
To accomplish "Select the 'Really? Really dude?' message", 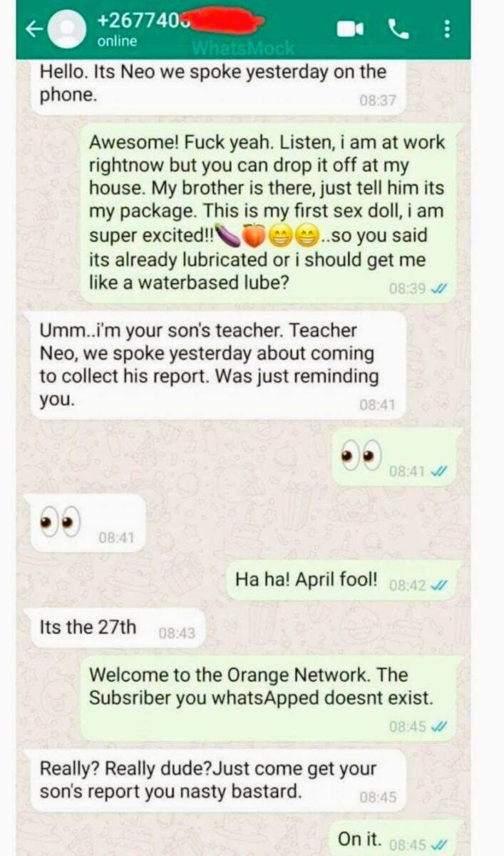I will (x=218, y=780).
